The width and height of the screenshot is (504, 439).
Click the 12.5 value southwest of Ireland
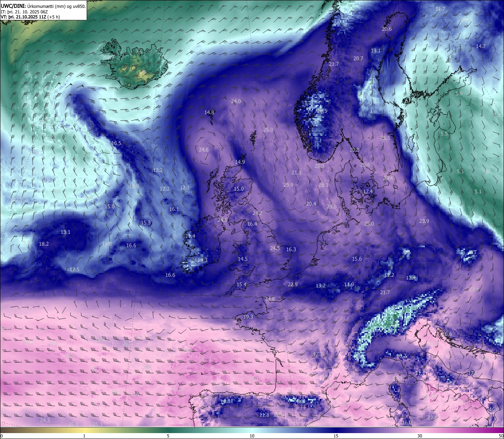pyautogui.click(x=74, y=269)
